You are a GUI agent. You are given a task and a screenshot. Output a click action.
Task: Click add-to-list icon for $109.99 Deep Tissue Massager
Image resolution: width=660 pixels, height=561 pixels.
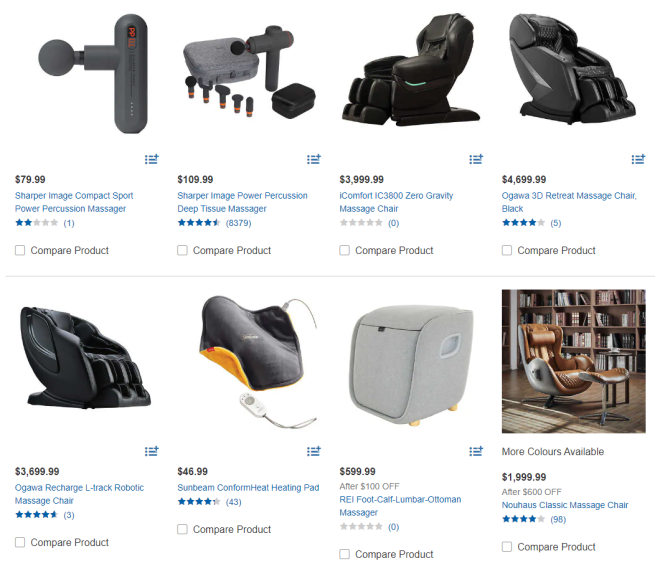coord(314,159)
